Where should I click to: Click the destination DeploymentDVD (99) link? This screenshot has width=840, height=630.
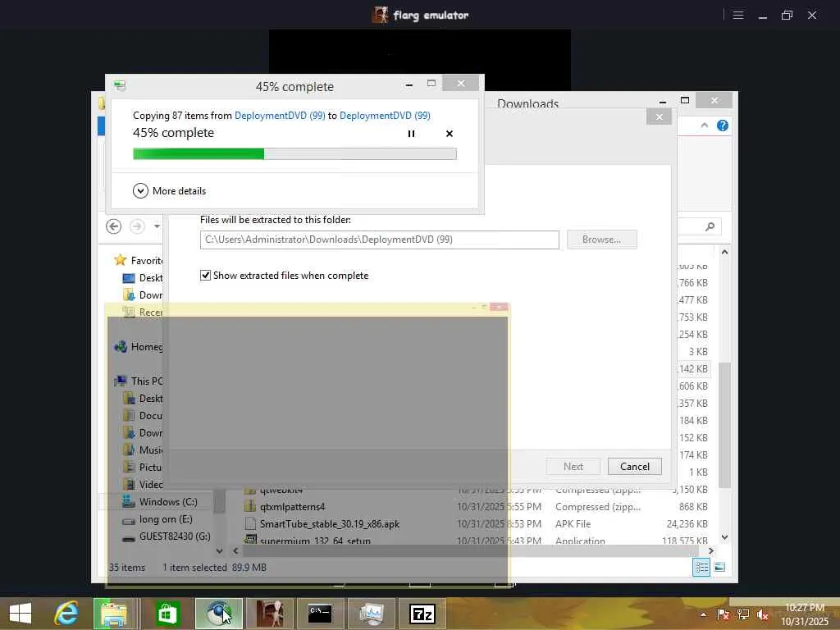[385, 115]
